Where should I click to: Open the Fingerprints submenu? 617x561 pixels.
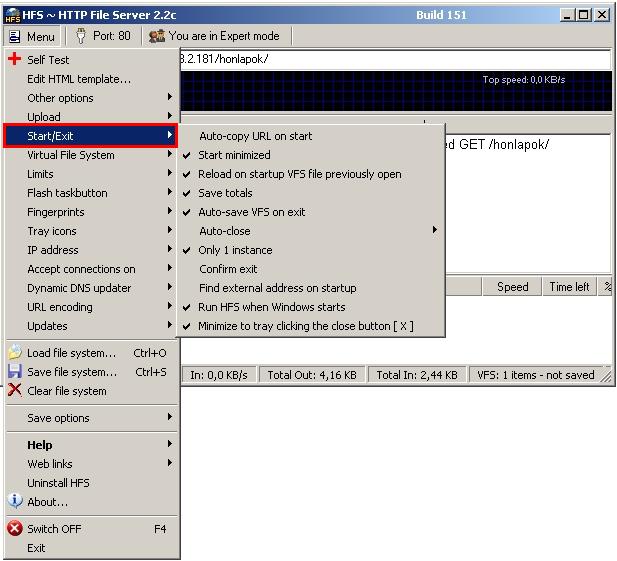click(91, 212)
